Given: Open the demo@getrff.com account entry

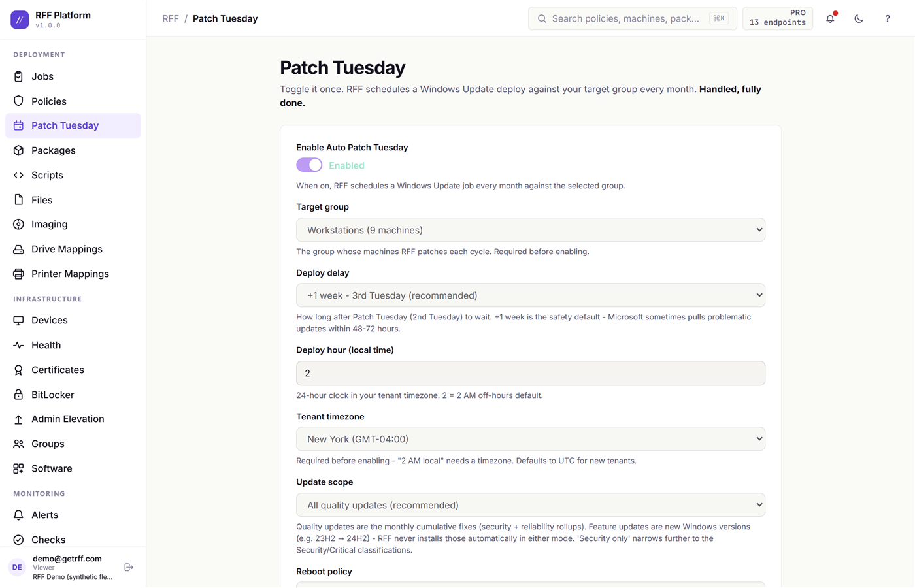Looking at the screenshot, I should [73, 567].
